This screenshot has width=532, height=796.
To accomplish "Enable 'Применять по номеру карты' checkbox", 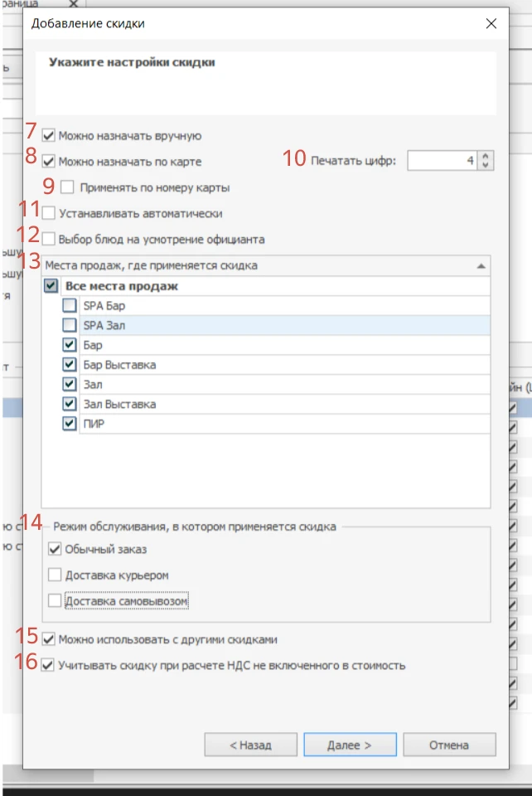I will coord(67,187).
